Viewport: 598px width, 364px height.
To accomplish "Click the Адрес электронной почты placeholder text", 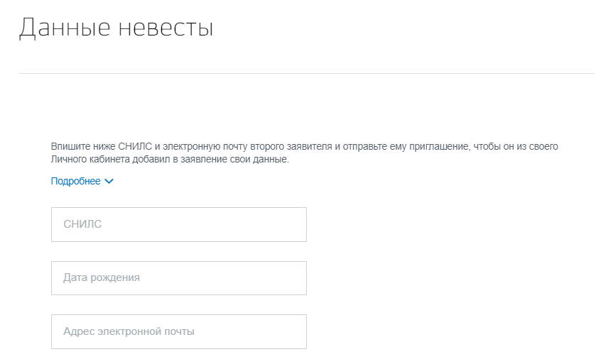I will pos(129,331).
